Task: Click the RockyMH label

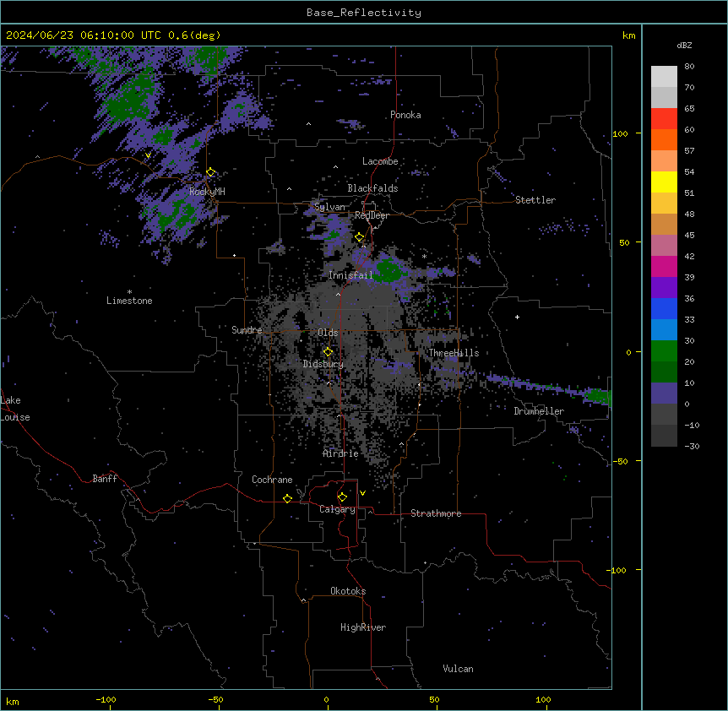Action: 207,192
